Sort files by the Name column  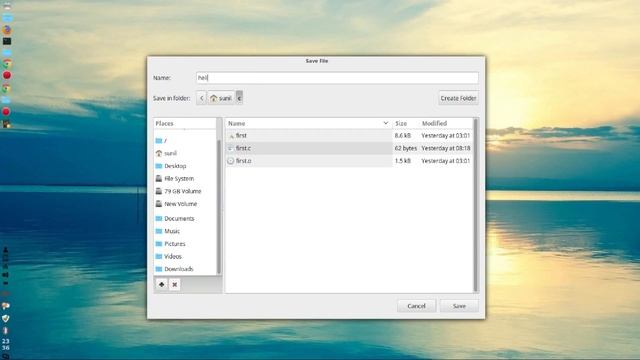point(309,123)
